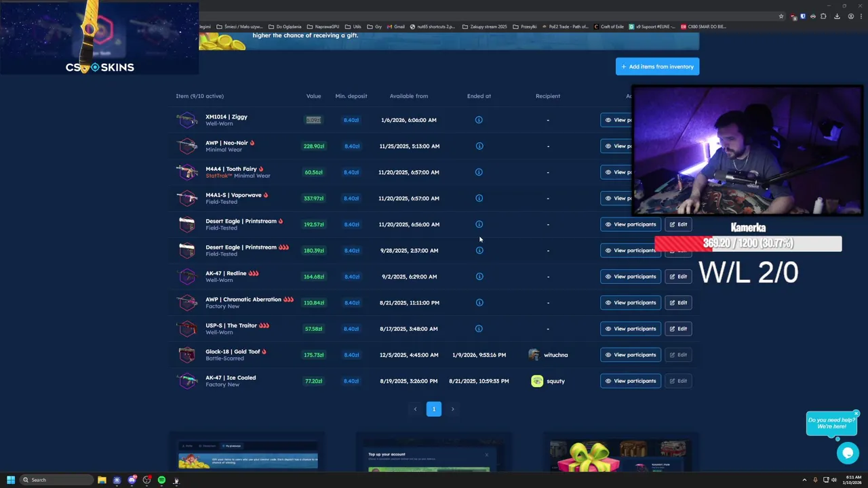View participants for Glock-18 Gold Toof
The width and height of the screenshot is (868, 488).
click(630, 354)
